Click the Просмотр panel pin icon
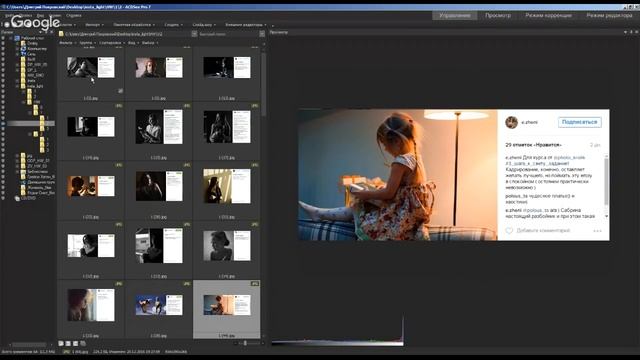This screenshot has height=360, width=640. coord(631,32)
